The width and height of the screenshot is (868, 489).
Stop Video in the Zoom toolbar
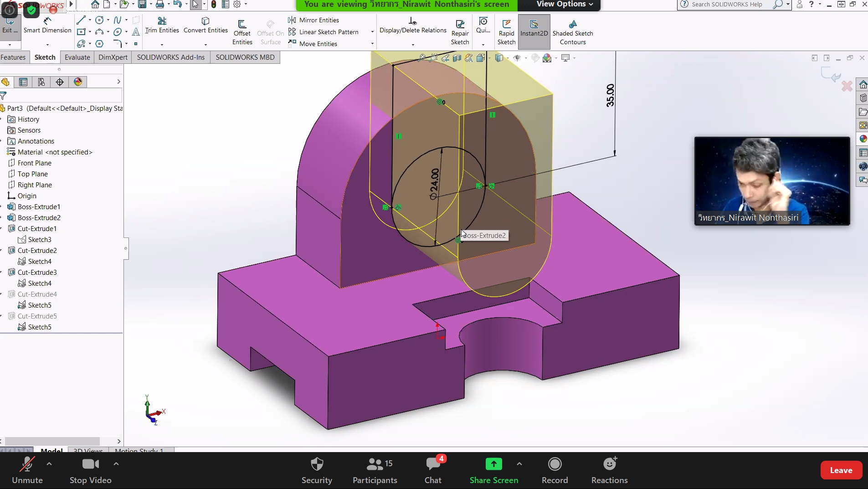pyautogui.click(x=91, y=470)
